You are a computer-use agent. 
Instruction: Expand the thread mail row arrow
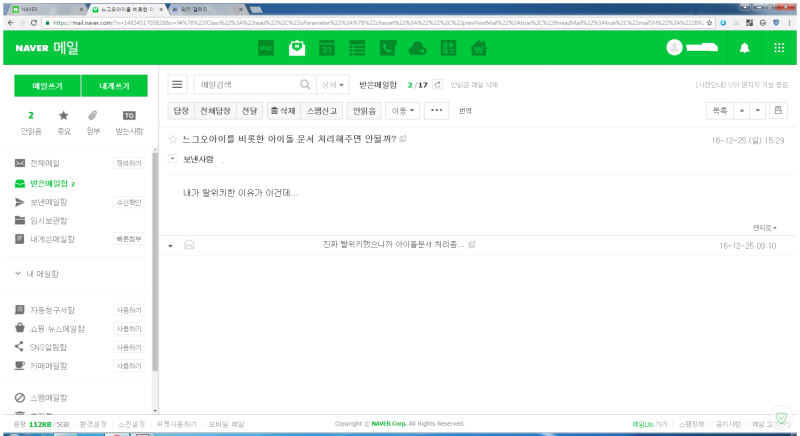[170, 246]
